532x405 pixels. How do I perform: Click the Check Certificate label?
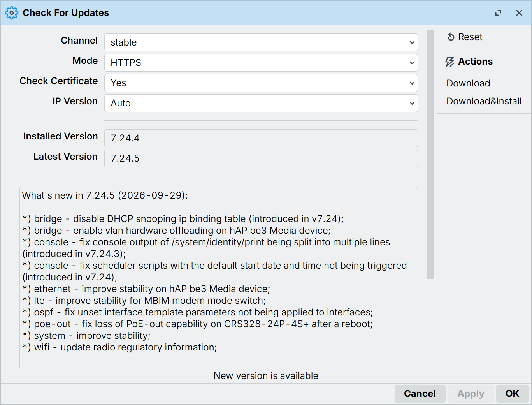[x=59, y=81]
